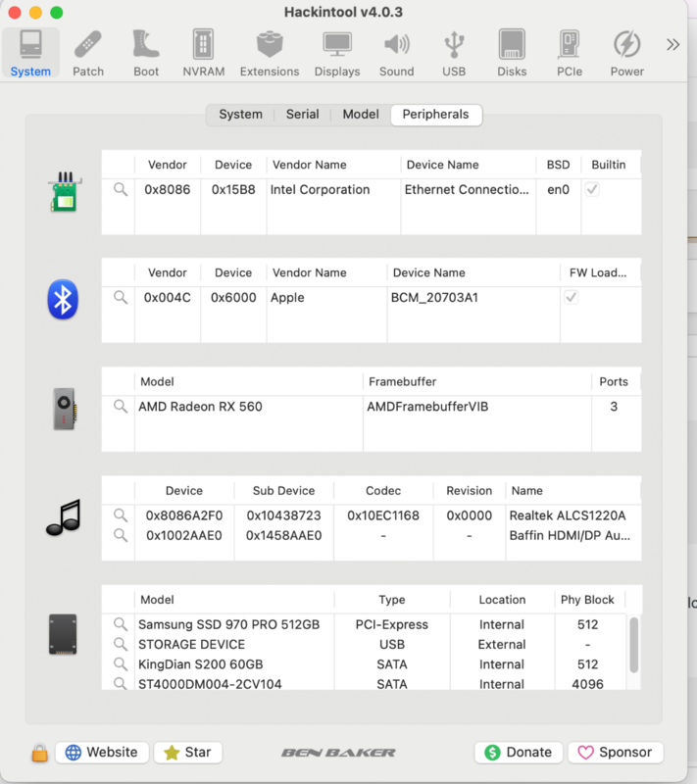Click the storage drive icon
This screenshot has width=697, height=784.
pyautogui.click(x=63, y=634)
